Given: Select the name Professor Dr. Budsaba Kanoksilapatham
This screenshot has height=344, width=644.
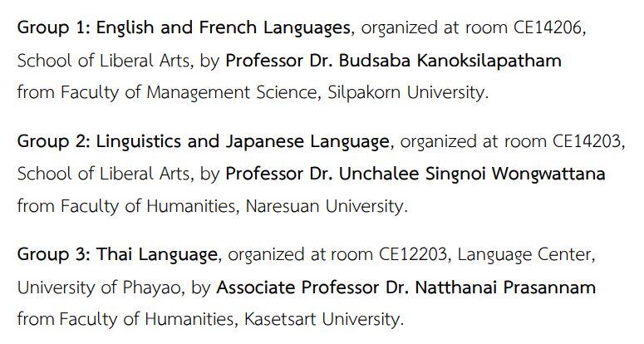Looking at the screenshot, I should pos(394,61).
